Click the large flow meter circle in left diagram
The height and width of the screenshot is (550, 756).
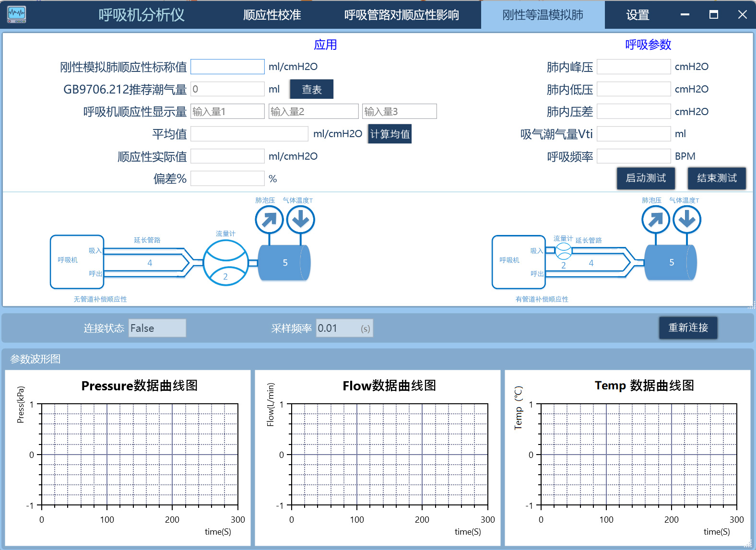[225, 263]
